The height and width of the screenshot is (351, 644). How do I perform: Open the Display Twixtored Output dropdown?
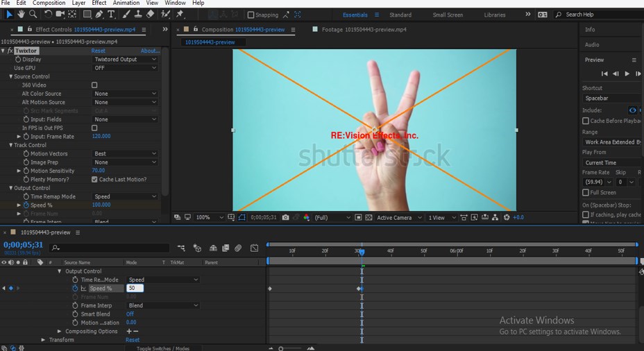tap(125, 60)
